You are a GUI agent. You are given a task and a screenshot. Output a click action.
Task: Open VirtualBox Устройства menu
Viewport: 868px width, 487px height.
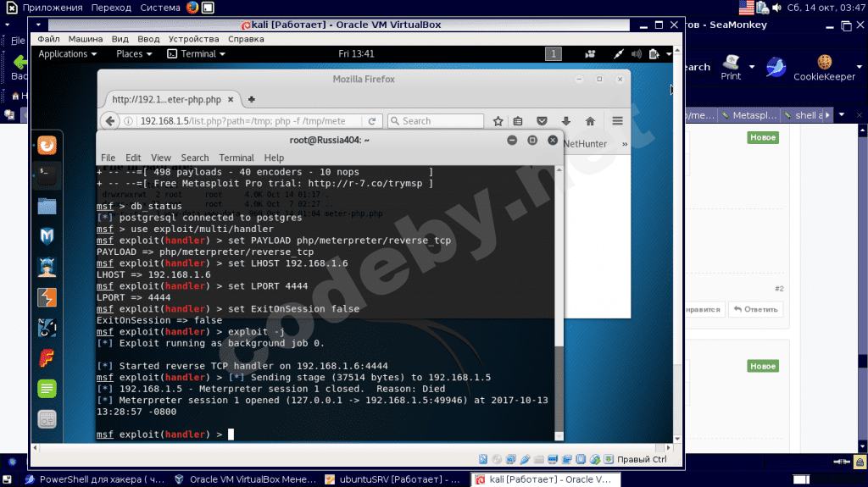pyautogui.click(x=194, y=39)
